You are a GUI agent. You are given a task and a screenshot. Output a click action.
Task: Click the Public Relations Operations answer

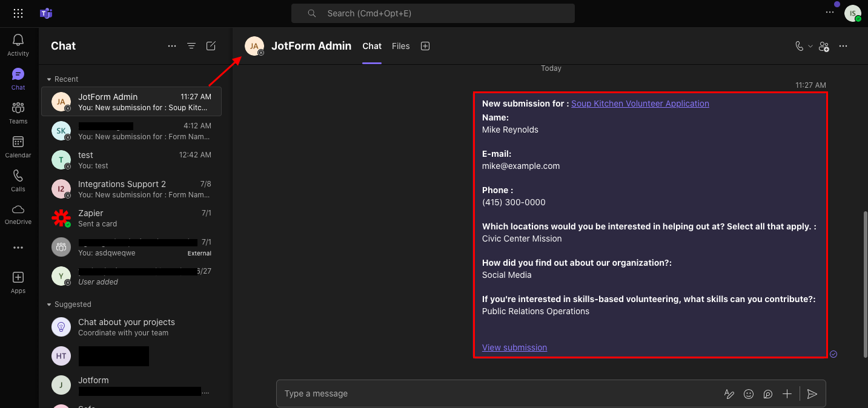click(535, 311)
